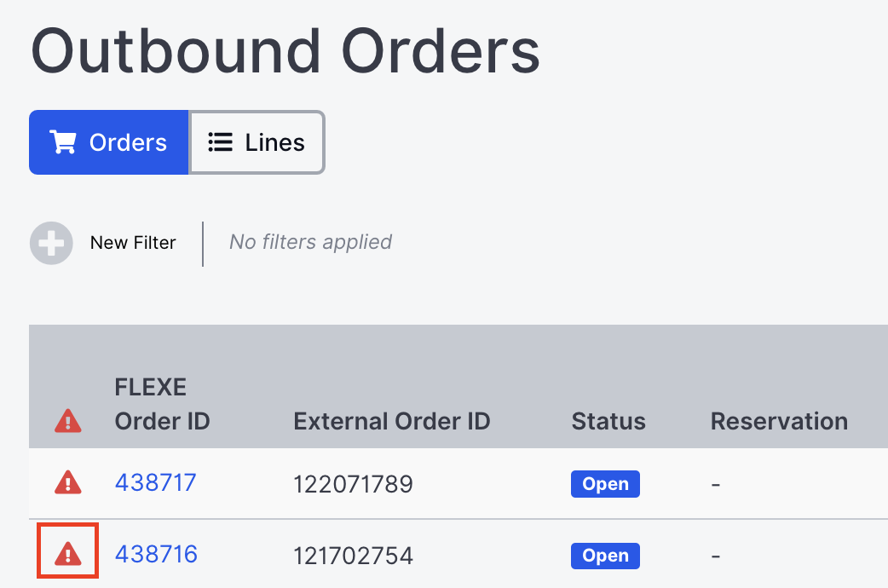Click the shopping cart icon on Orders tab
The height and width of the screenshot is (588, 888).
[x=63, y=142]
